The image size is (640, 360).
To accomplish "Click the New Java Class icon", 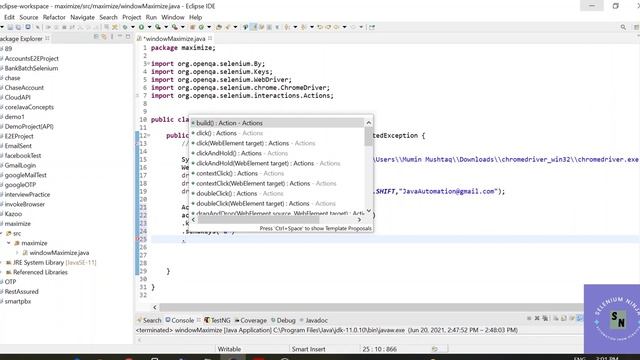I will [201, 27].
